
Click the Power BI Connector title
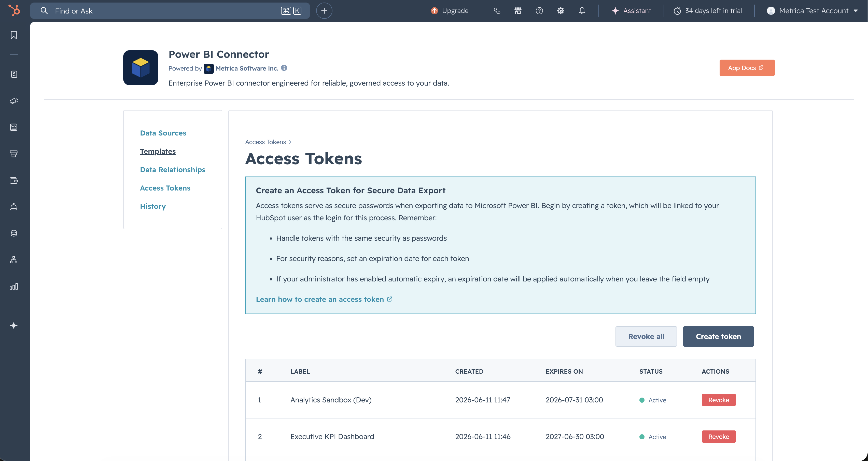(x=219, y=54)
